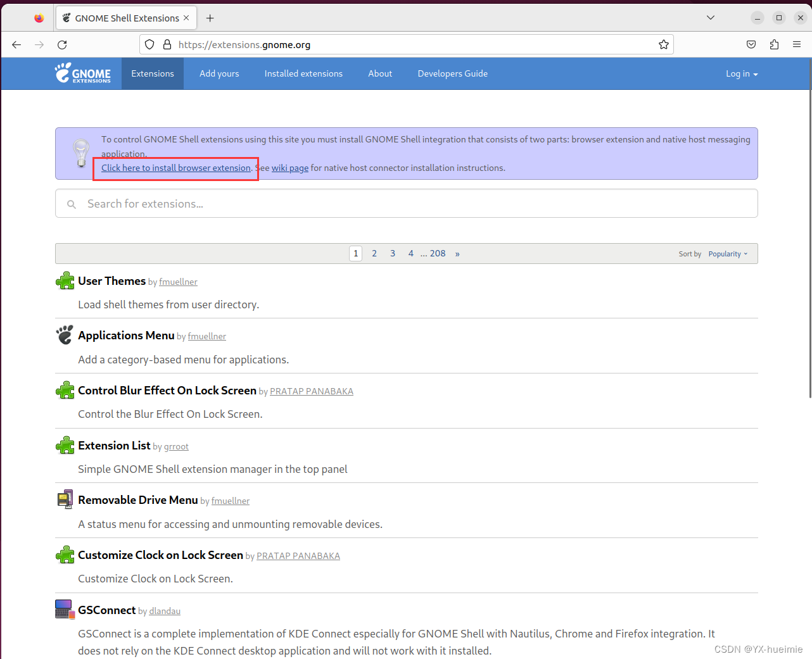Click the GNOME Extensions logo
The image size is (812, 659).
pos(83,73)
